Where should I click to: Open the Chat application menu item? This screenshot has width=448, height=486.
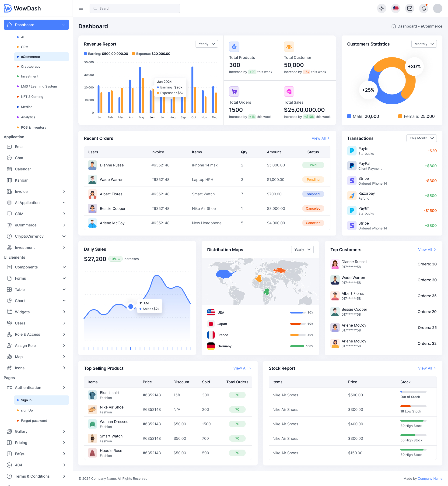(19, 158)
